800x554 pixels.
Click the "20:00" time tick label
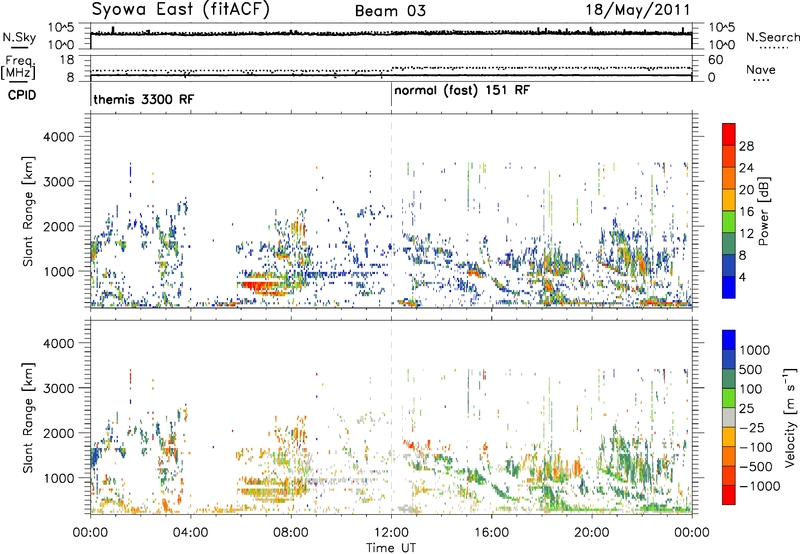[592, 533]
